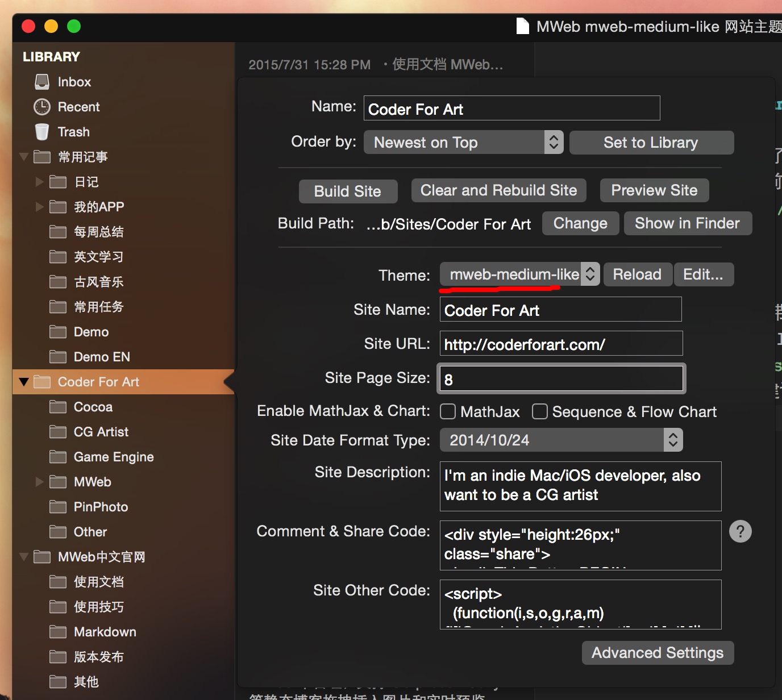Click the Build Site button
The image size is (782, 700).
click(348, 191)
